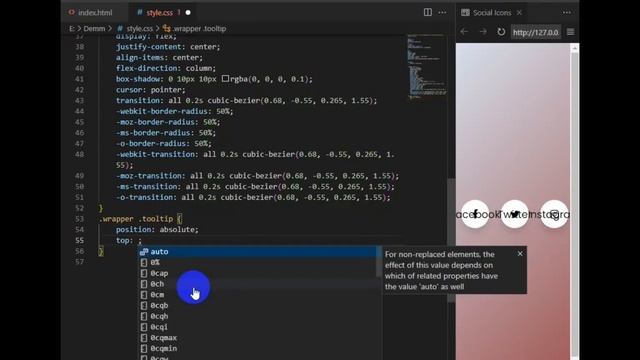Close the Social Icons preview tab
Screen dimensions: 640x360
click(x=519, y=13)
